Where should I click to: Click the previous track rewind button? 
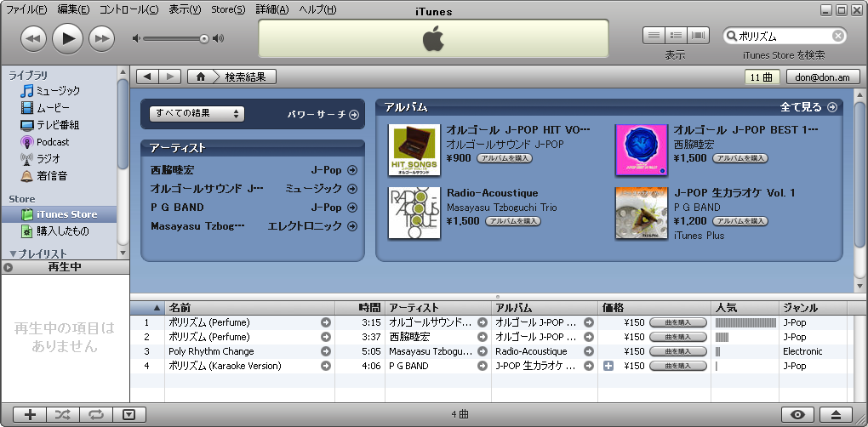(x=33, y=38)
